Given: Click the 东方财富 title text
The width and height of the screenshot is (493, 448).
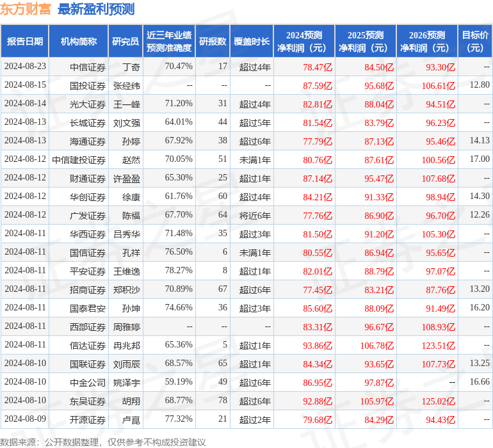Looking at the screenshot, I should pos(26,9).
